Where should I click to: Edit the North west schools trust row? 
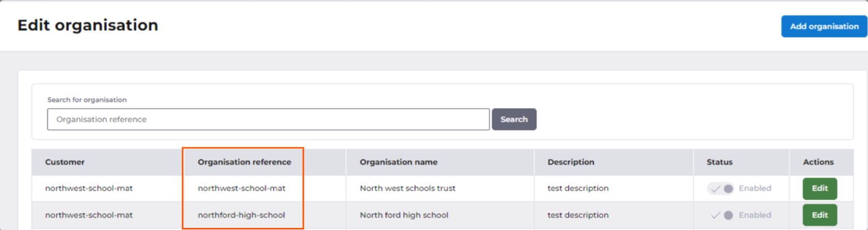pos(819,189)
